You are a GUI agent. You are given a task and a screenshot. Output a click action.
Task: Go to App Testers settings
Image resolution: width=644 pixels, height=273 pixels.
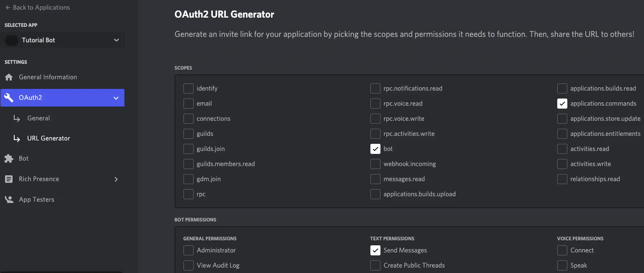point(36,200)
